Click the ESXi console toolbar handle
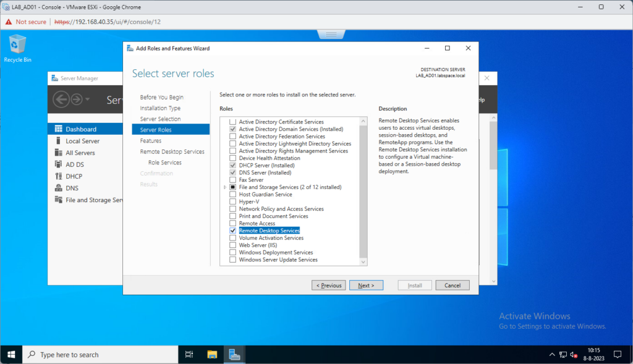 pyautogui.click(x=331, y=35)
